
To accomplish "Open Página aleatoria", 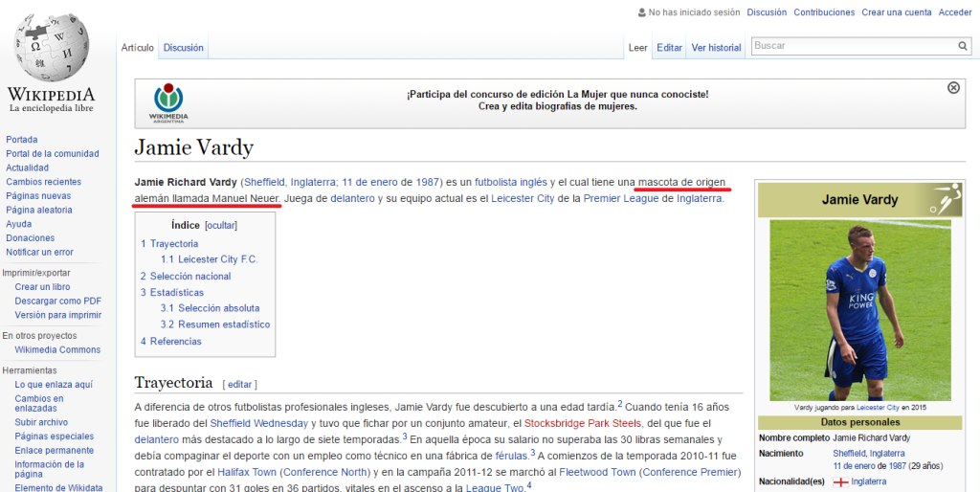I will [x=39, y=210].
